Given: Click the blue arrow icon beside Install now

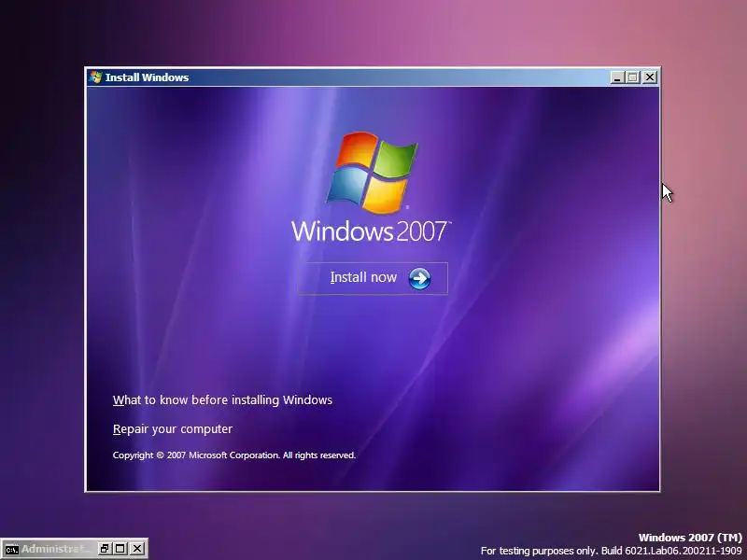Looking at the screenshot, I should (x=419, y=278).
